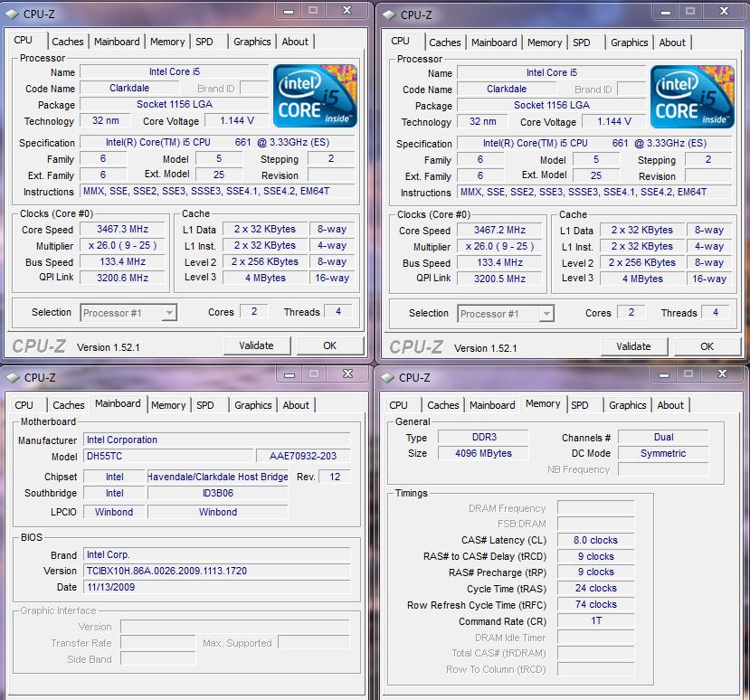Screen dimensions: 750x700
Task: Open About tab in Mainboard window
Action: [296, 405]
